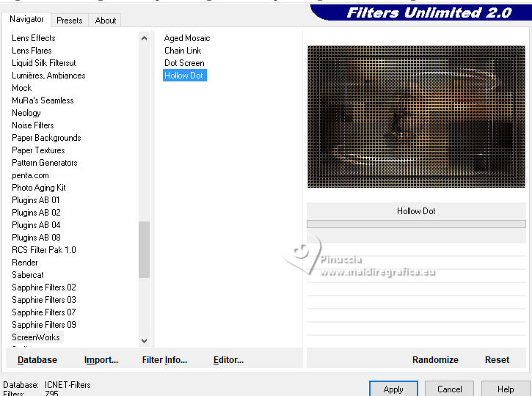
Task: Click the Hollow Dot preview image
Action: tap(416, 117)
